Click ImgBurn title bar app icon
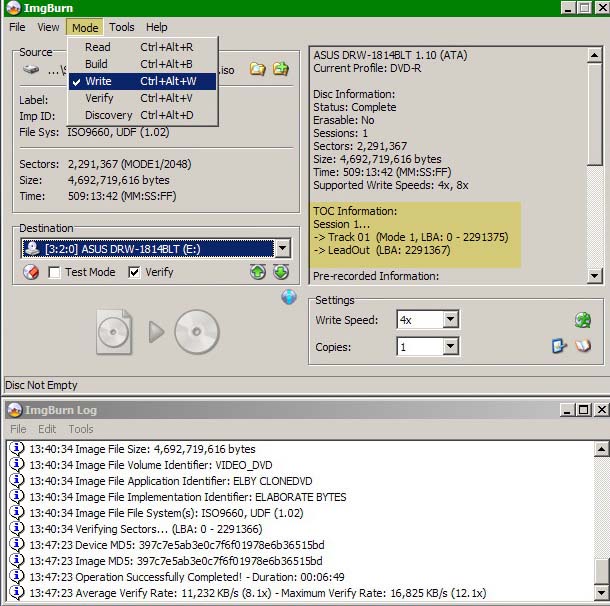Screen dimensions: 610x606 click(x=14, y=8)
